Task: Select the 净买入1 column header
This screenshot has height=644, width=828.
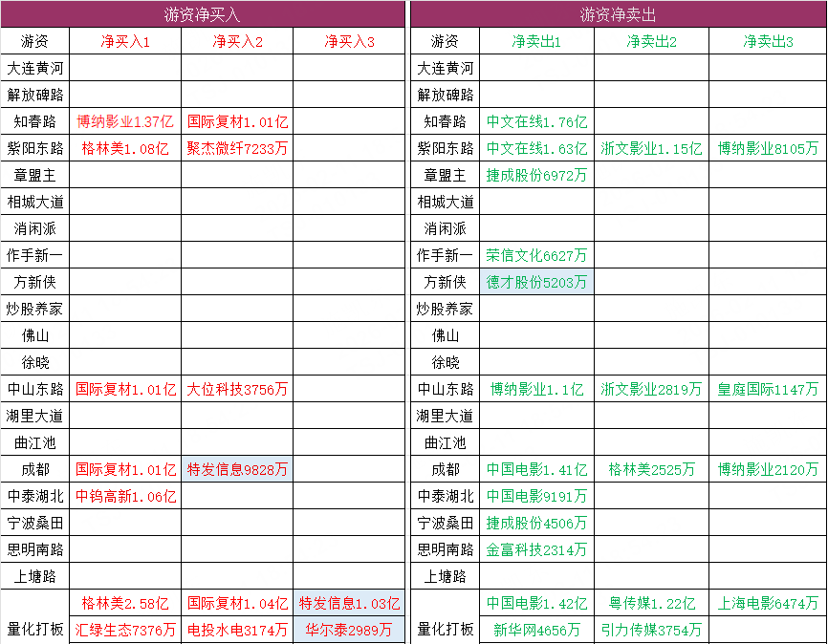Action: (x=125, y=41)
